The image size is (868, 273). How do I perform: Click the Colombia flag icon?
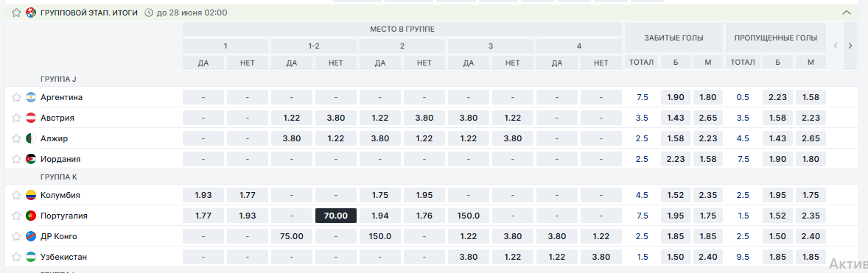point(31,195)
